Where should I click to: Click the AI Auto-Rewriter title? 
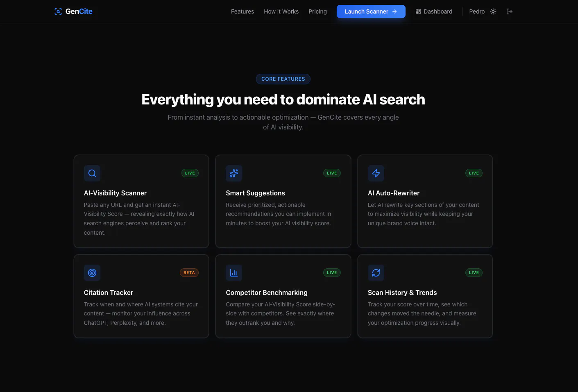coord(394,193)
